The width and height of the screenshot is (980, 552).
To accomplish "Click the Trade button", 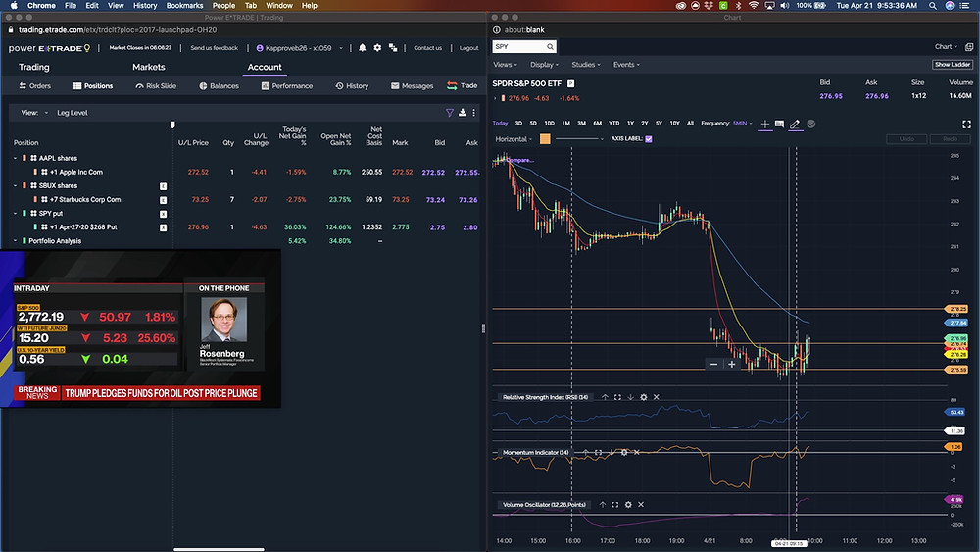I will click(x=462, y=85).
